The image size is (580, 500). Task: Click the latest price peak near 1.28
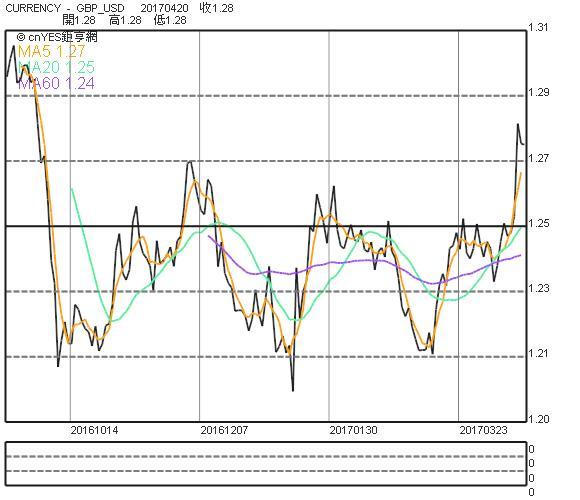tap(518, 125)
